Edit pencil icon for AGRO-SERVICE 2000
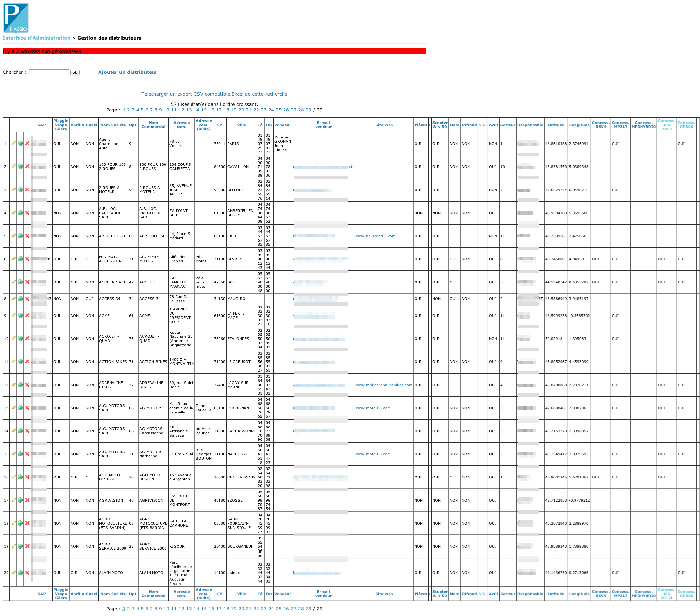The image size is (700, 616). click(x=13, y=546)
